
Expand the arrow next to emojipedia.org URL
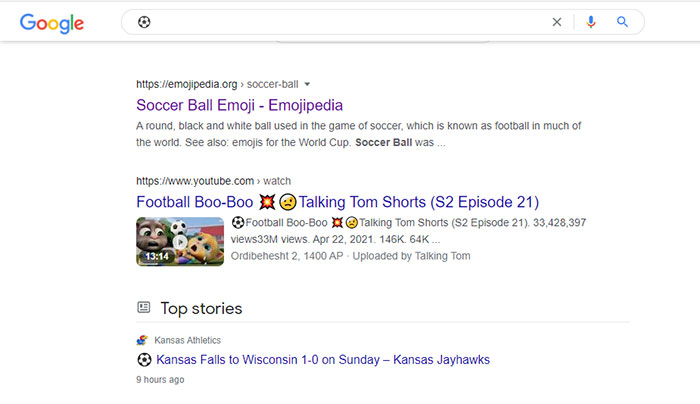pos(307,83)
